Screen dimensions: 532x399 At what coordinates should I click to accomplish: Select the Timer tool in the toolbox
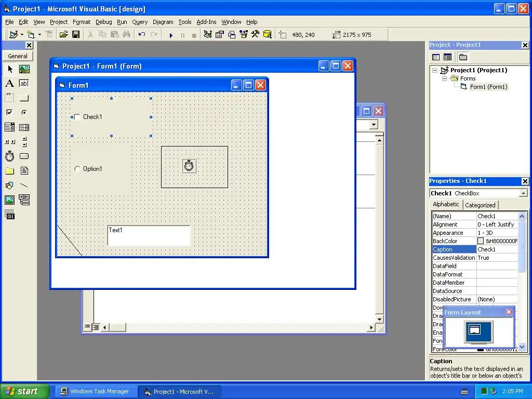click(x=10, y=156)
